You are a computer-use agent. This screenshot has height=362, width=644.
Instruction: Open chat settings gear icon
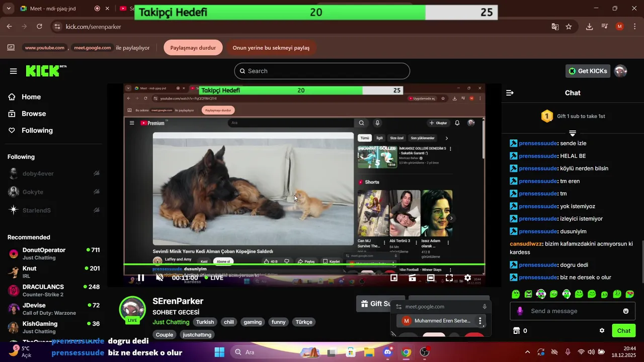(x=602, y=330)
